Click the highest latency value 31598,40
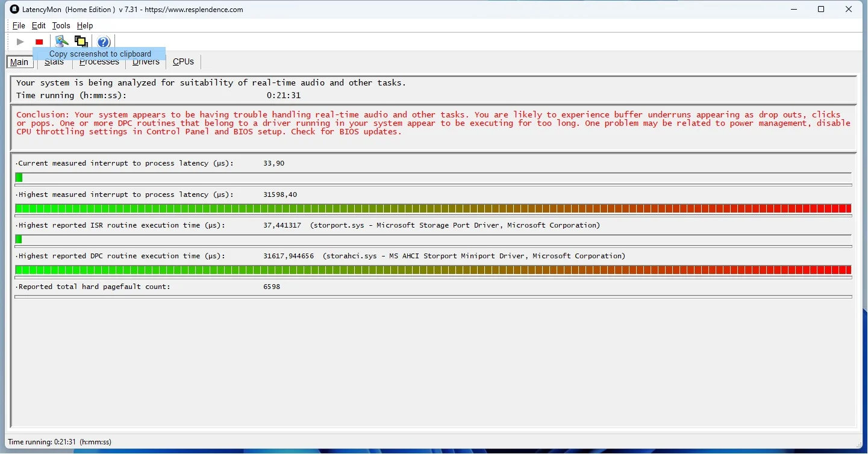 (280, 194)
